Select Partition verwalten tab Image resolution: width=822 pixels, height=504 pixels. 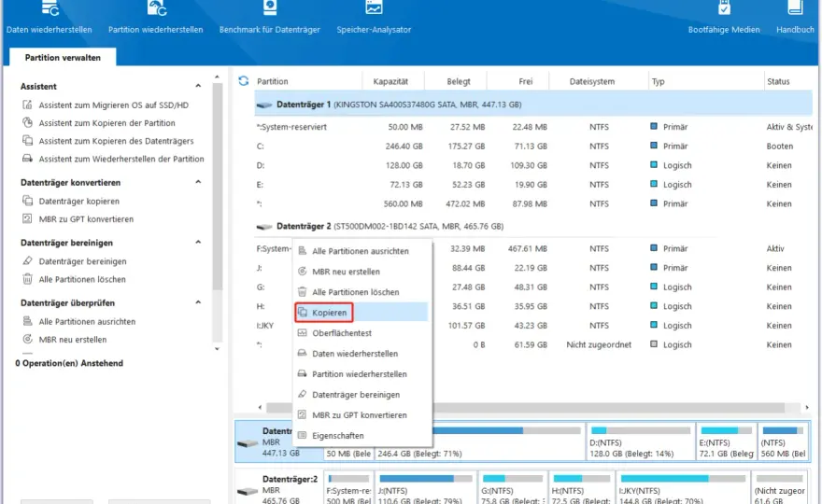pyautogui.click(x=63, y=57)
